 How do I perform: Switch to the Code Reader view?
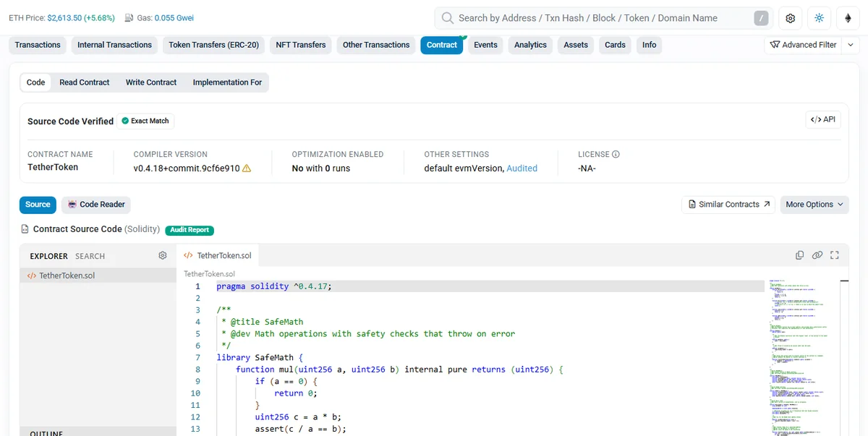click(96, 205)
